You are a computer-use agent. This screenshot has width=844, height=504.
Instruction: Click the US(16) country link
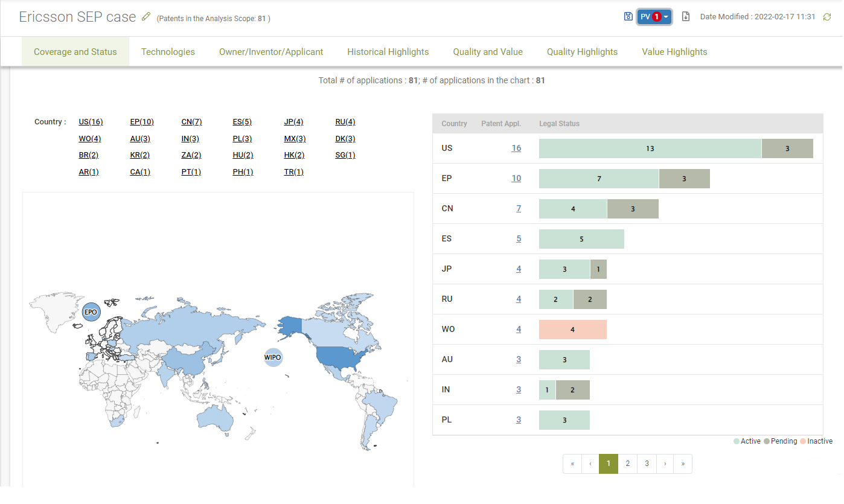91,122
